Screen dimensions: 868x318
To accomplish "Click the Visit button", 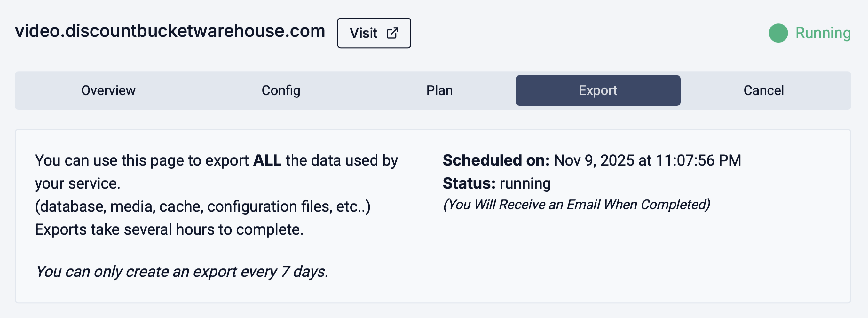I will pyautogui.click(x=374, y=33).
